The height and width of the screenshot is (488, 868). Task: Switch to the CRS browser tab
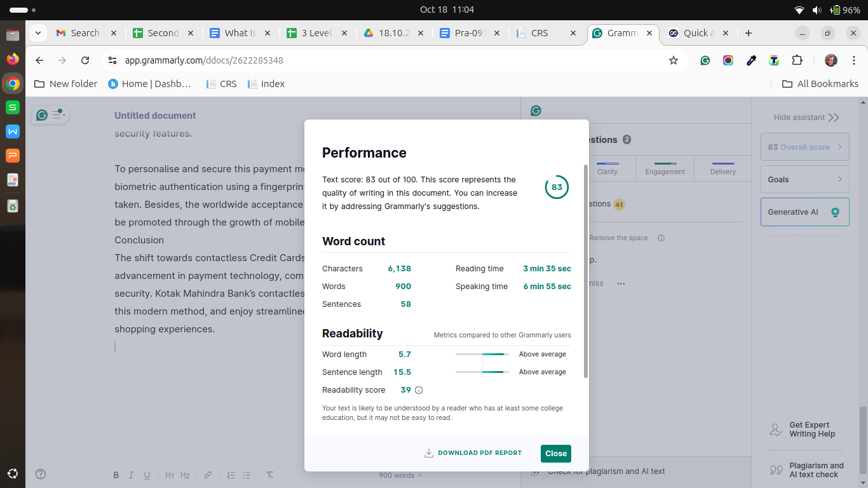546,33
